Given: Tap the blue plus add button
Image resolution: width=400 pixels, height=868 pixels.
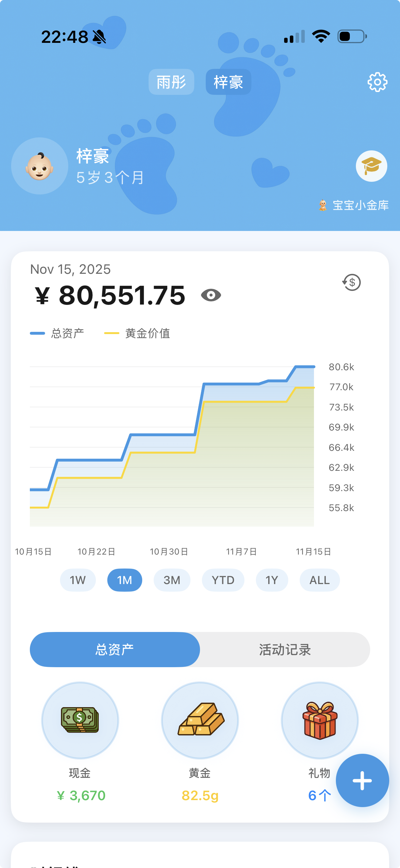Looking at the screenshot, I should (x=362, y=780).
